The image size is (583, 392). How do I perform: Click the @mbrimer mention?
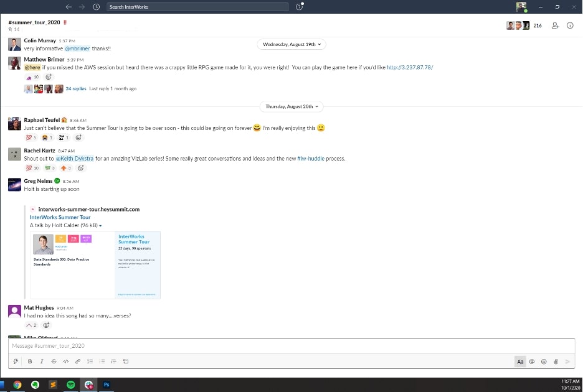coord(77,49)
